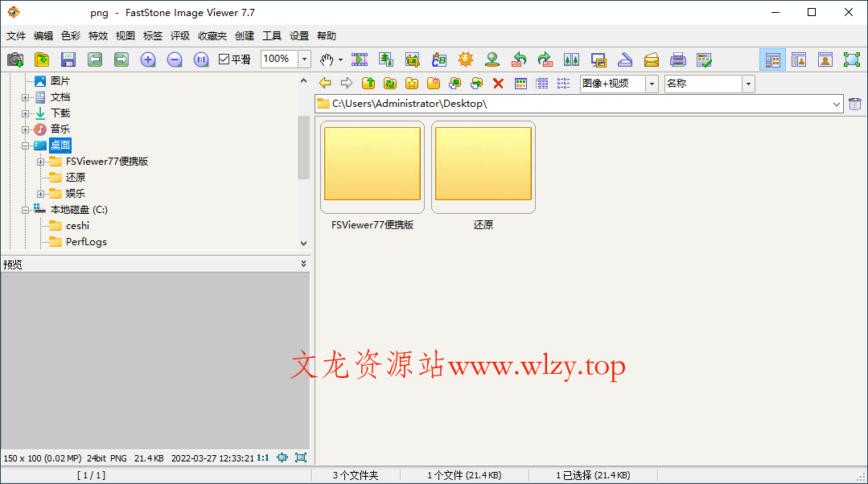Screen dimensions: 868x484
Task: Open the 设置 menu
Action: (298, 35)
